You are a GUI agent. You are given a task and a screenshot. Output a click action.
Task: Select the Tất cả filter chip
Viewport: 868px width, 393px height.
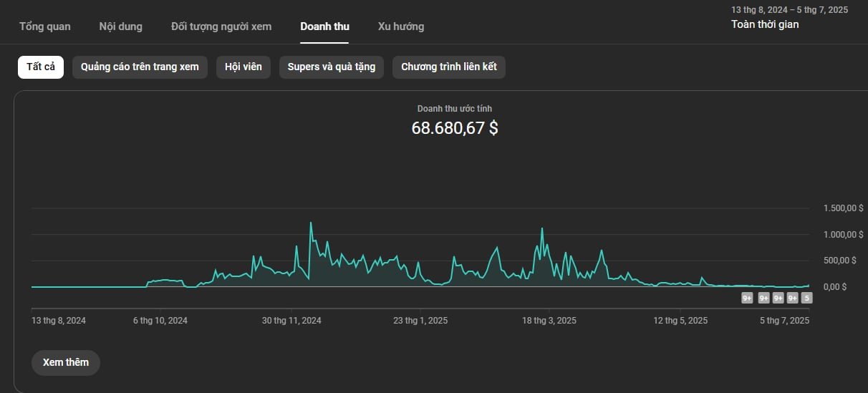[41, 67]
